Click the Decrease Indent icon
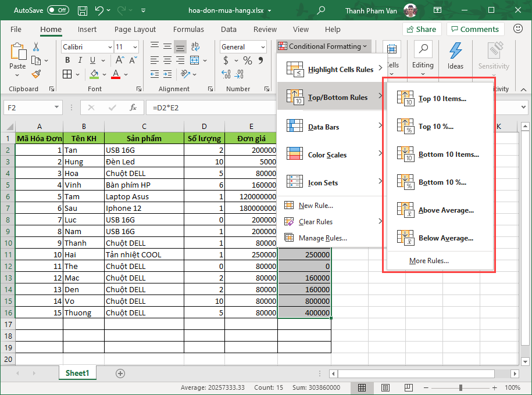The height and width of the screenshot is (395, 532). pos(155,74)
